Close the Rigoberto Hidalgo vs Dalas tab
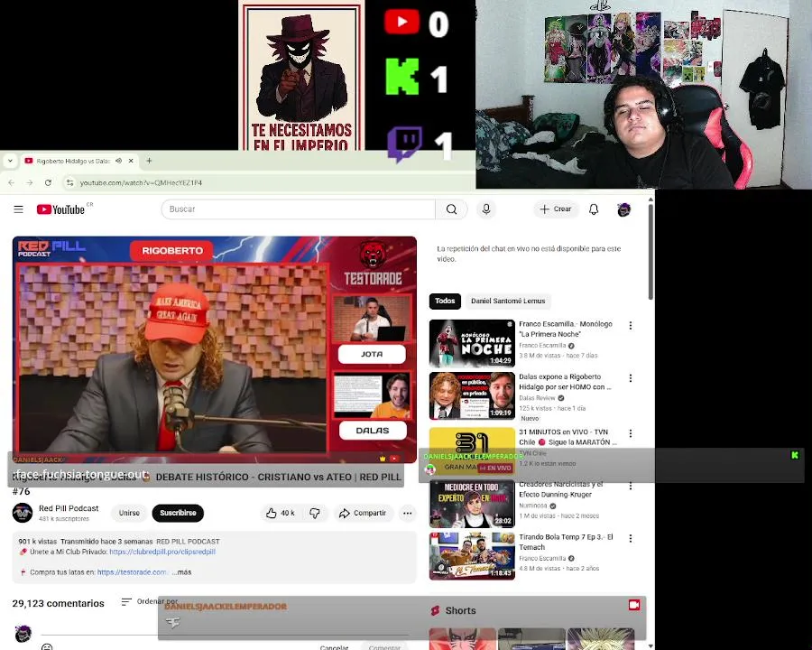 (x=131, y=161)
